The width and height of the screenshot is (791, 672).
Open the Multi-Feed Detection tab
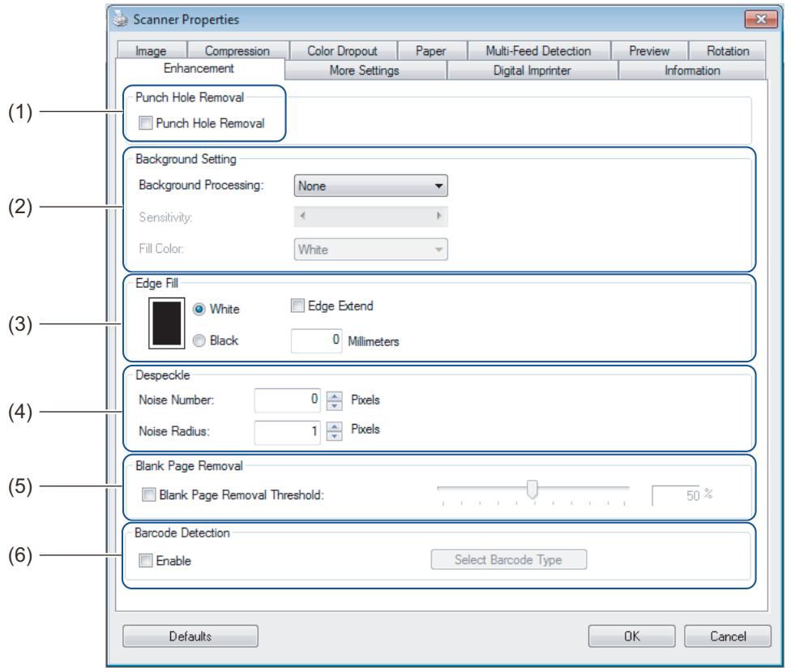click(x=538, y=50)
